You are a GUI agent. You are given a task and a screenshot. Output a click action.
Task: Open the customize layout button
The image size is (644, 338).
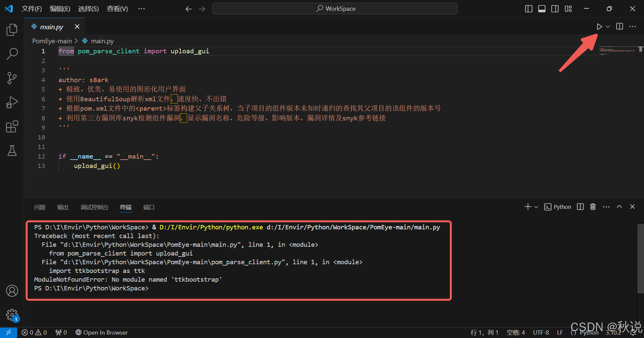pos(568,9)
